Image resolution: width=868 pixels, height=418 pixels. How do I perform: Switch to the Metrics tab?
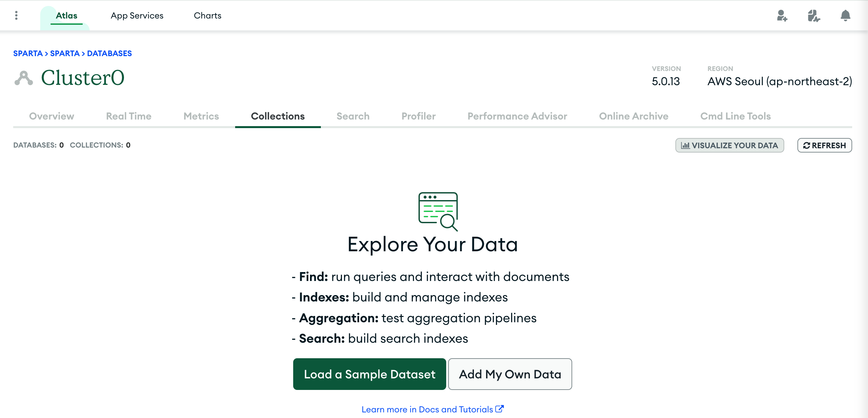tap(201, 116)
